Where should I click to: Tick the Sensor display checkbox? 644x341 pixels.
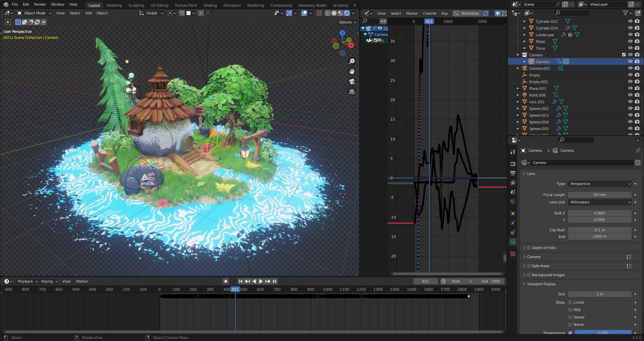570,317
